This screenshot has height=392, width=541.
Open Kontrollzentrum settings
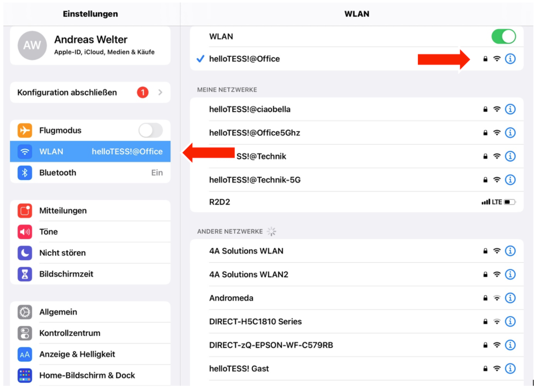click(90, 333)
